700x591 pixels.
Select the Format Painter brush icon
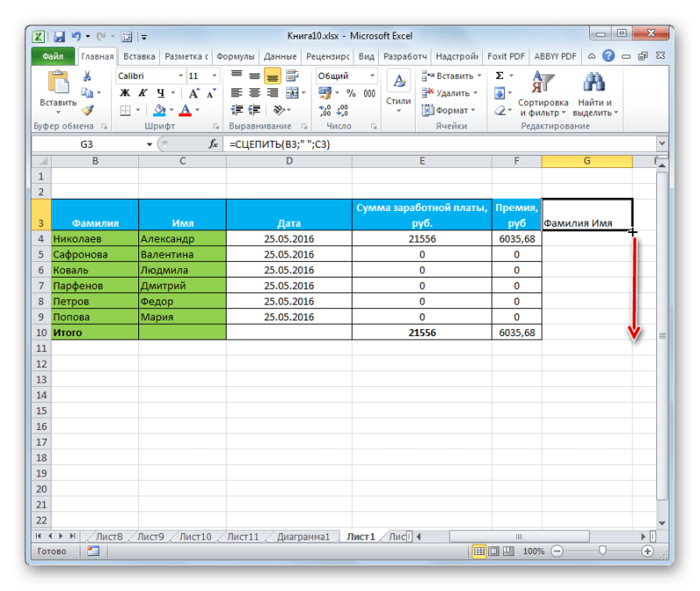point(87,110)
